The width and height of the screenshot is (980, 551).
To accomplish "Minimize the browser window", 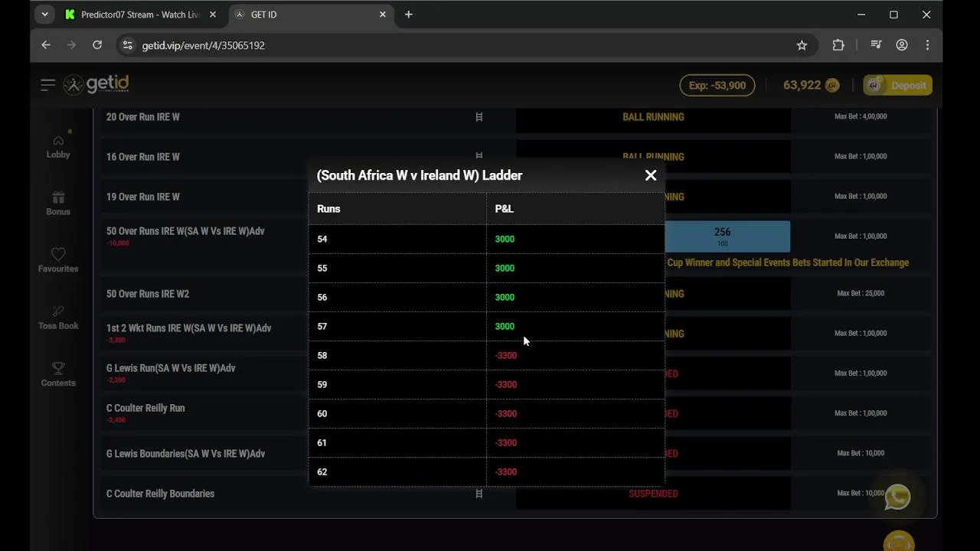I will (x=861, y=15).
